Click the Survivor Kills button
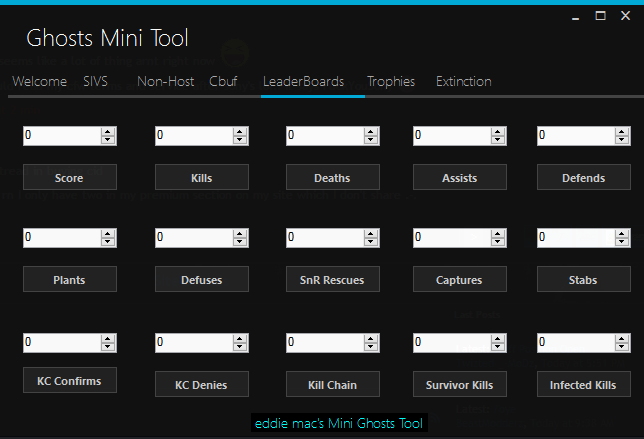644x439 pixels. click(x=460, y=384)
